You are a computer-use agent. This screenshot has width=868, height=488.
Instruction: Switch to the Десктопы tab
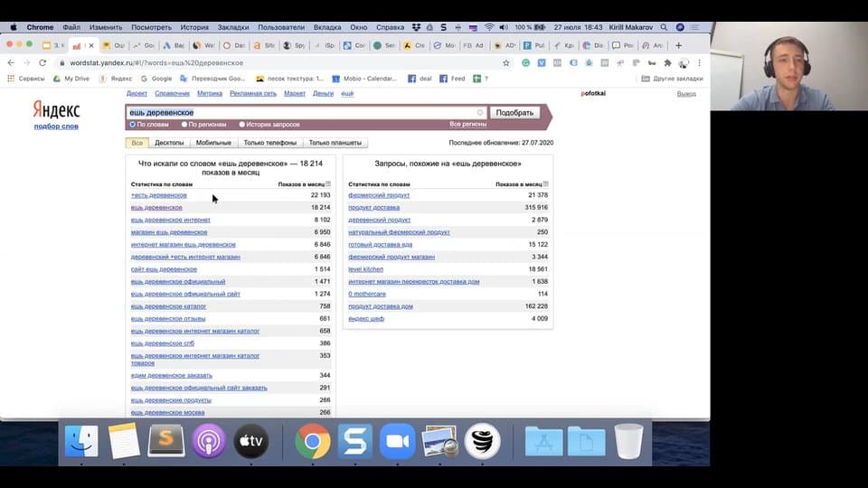[169, 143]
